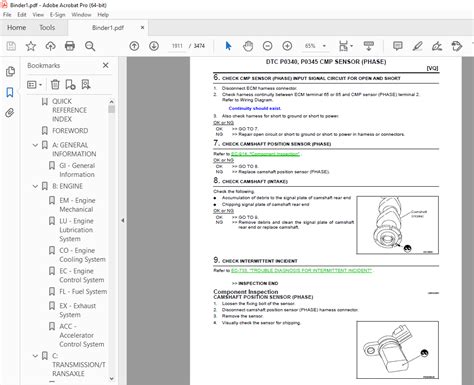This screenshot has width=474, height=385.
Task: Find the current bookmark
Action: tap(86, 85)
